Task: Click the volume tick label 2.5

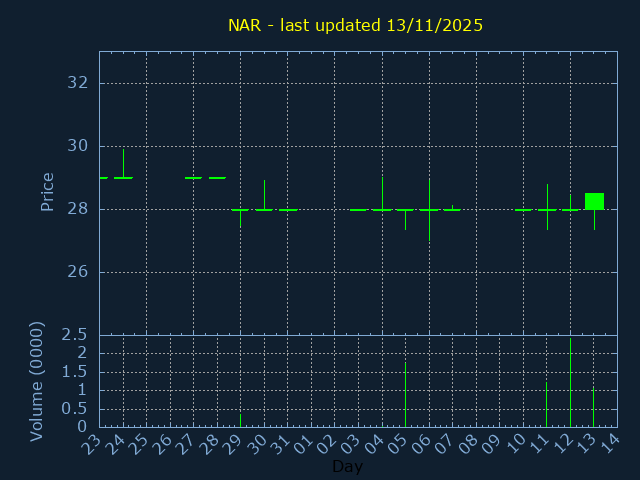Action: (75, 334)
